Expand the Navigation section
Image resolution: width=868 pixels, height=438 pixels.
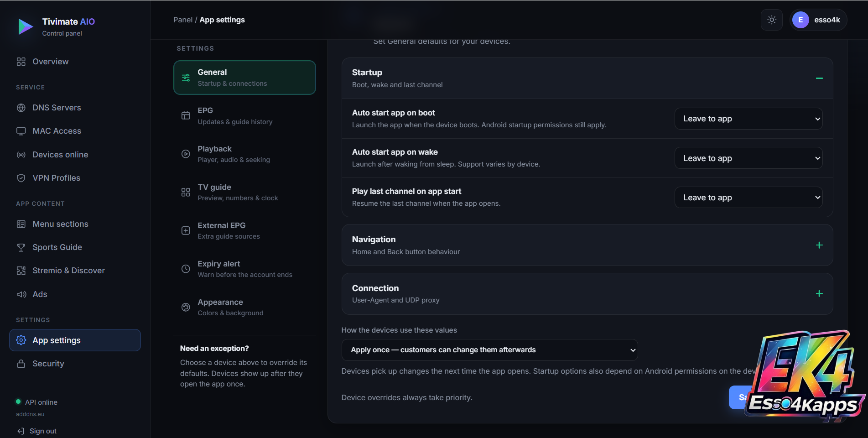819,245
